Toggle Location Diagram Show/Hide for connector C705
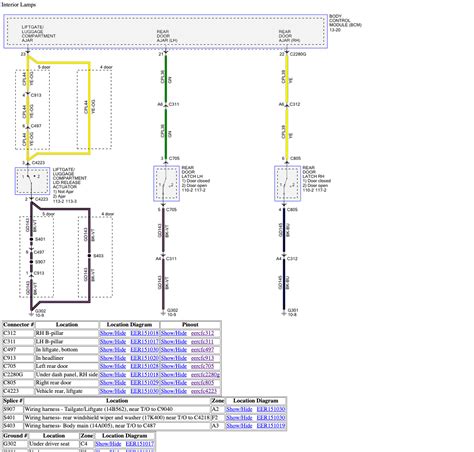The image size is (474, 452). coord(113,366)
